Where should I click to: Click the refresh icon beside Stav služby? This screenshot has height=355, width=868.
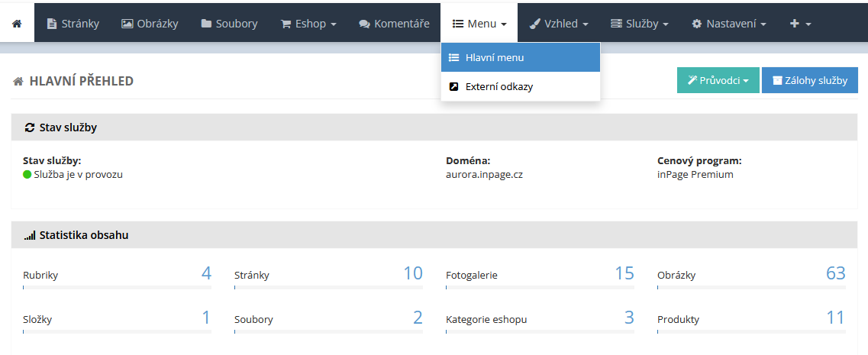pos(30,127)
